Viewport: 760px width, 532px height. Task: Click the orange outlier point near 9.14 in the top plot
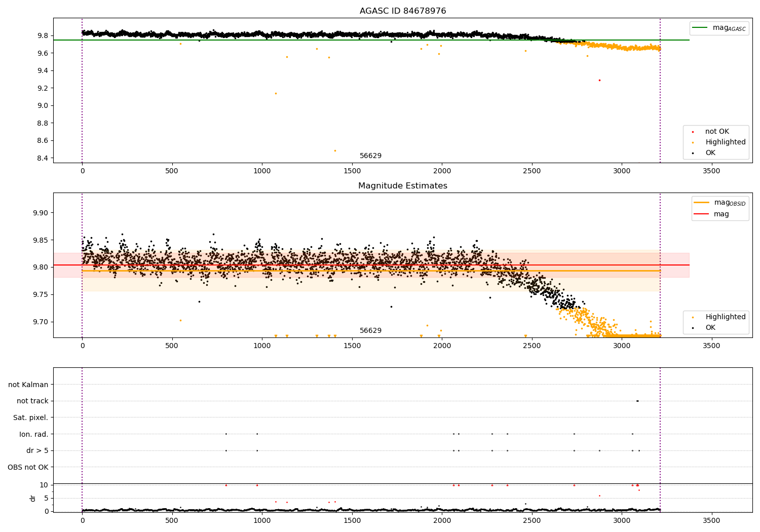point(276,93)
